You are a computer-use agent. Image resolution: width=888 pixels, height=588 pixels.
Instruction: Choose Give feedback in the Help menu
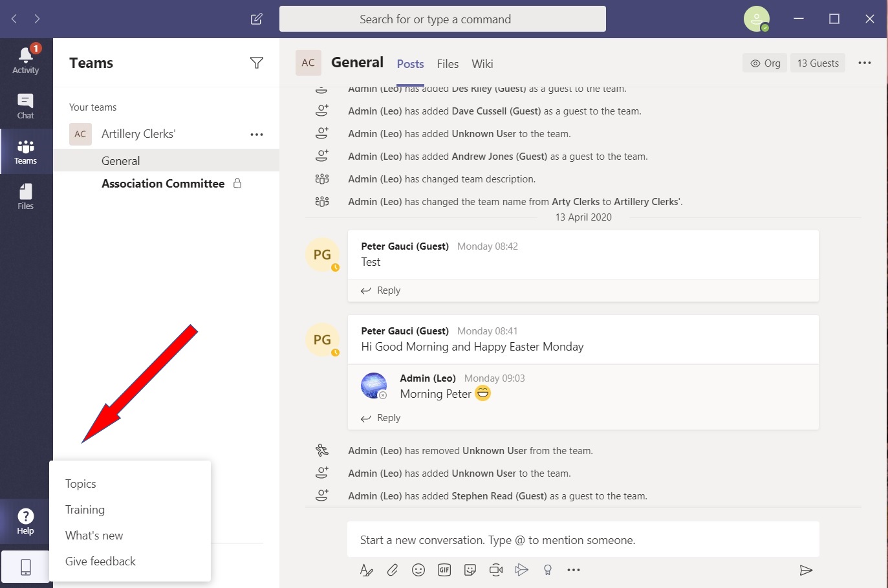(x=100, y=561)
